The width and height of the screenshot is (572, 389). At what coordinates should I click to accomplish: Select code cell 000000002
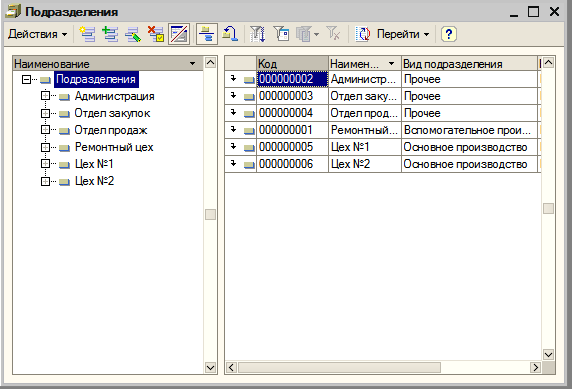292,79
